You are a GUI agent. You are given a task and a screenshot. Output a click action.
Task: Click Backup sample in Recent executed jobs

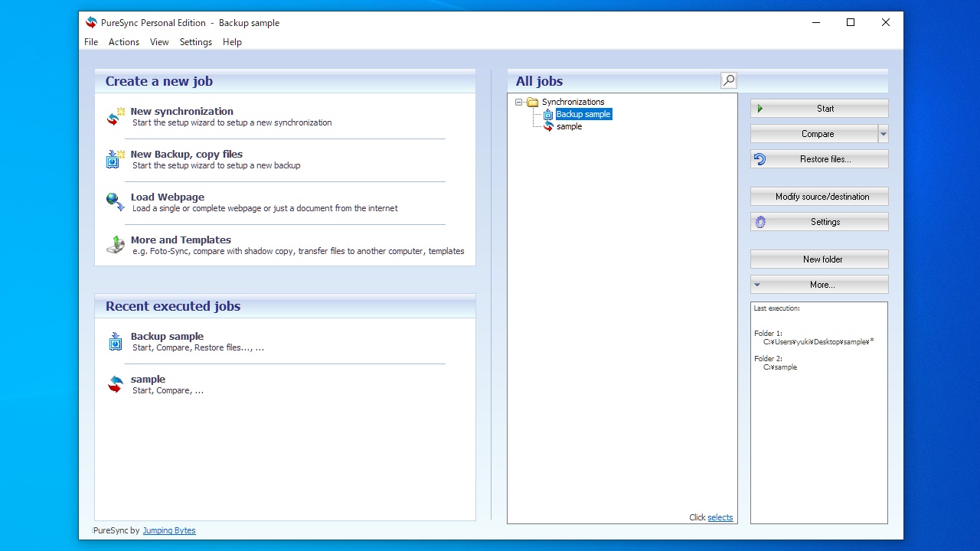click(167, 336)
